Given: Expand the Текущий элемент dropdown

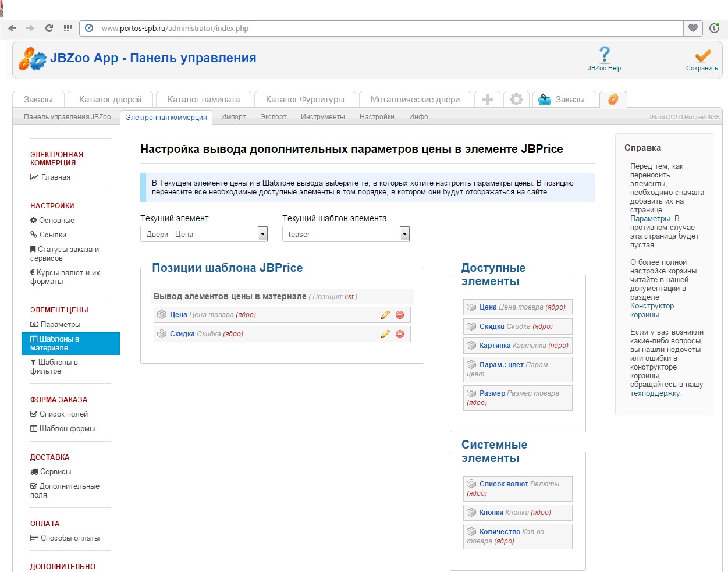Looking at the screenshot, I should coord(262,234).
